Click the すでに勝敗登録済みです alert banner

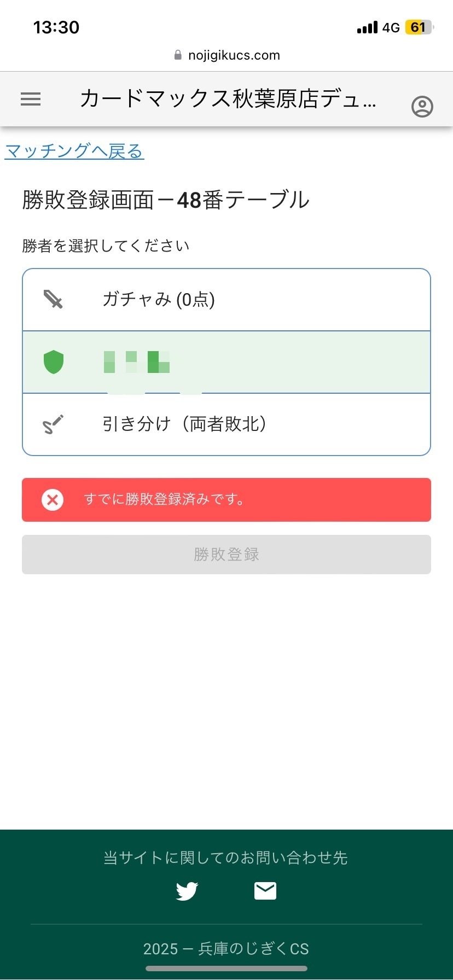coord(226,500)
